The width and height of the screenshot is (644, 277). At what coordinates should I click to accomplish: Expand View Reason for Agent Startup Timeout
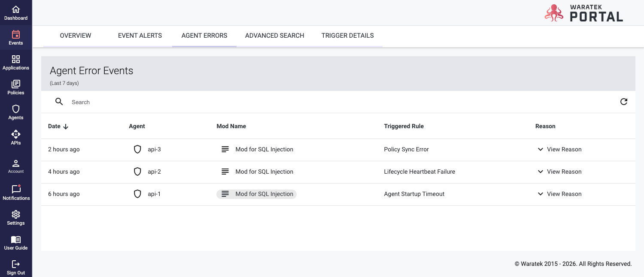pyautogui.click(x=559, y=194)
